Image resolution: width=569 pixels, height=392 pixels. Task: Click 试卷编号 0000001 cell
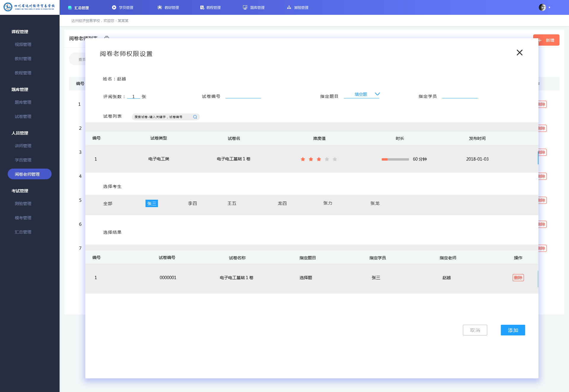(168, 278)
